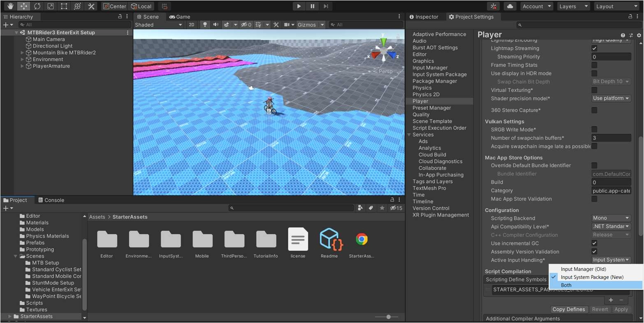Viewport: 644px width, 323px height.
Task: Toggle Center pivot mode button
Action: coord(114,6)
